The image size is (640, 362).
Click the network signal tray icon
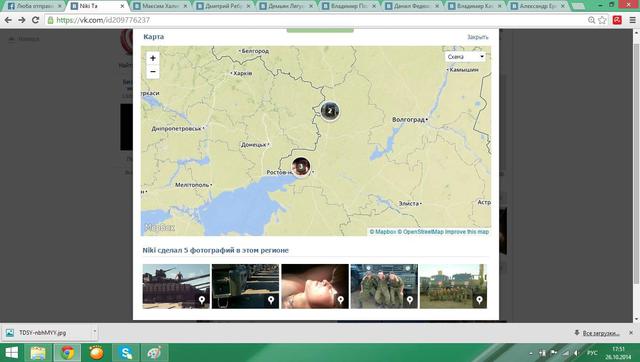point(566,353)
